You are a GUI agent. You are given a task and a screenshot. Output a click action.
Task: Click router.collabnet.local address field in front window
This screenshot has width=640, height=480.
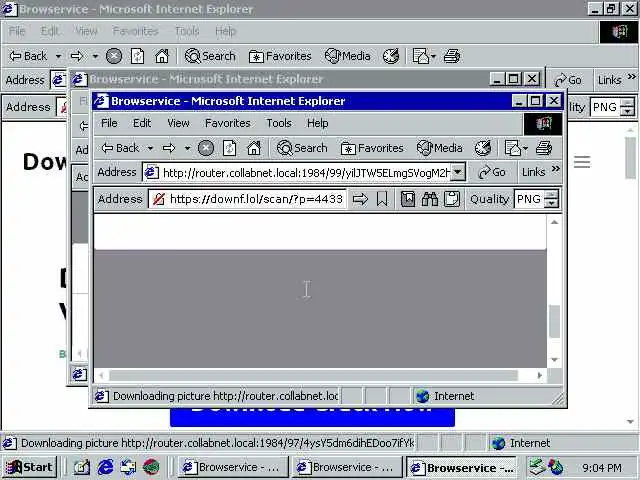click(304, 173)
